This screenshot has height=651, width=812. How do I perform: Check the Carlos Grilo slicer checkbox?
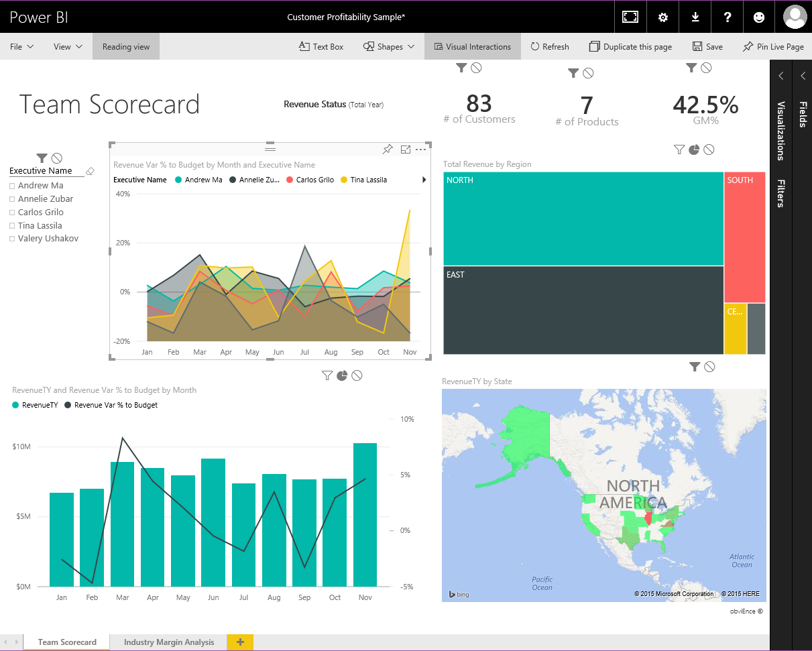click(13, 212)
